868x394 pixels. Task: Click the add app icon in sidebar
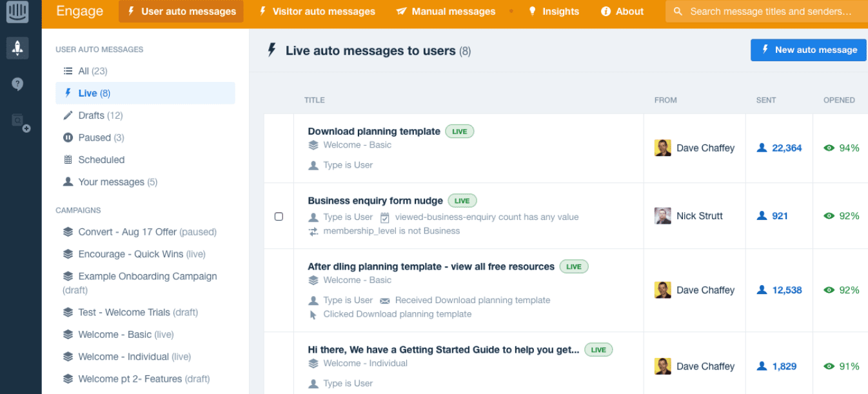pos(20,122)
